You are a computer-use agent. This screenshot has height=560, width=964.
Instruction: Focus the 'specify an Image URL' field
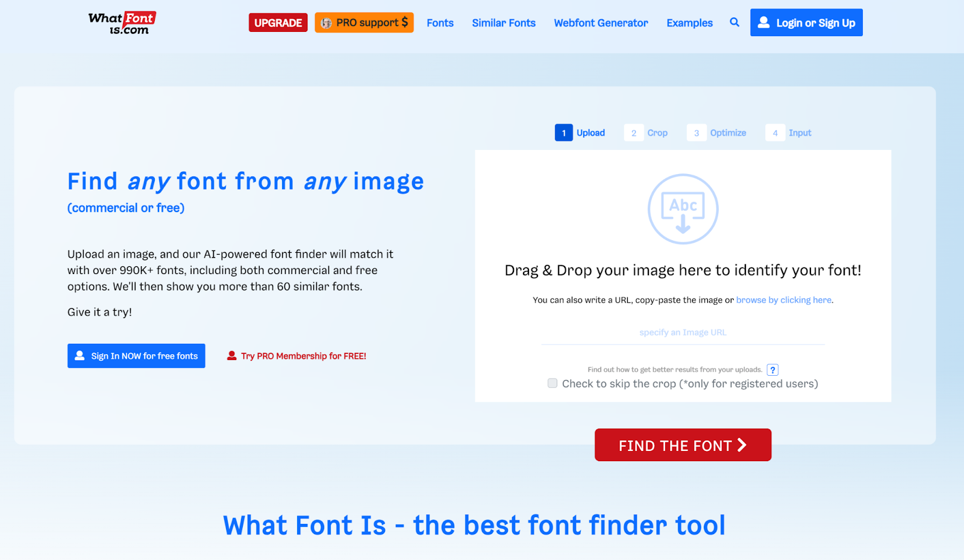coord(683,332)
